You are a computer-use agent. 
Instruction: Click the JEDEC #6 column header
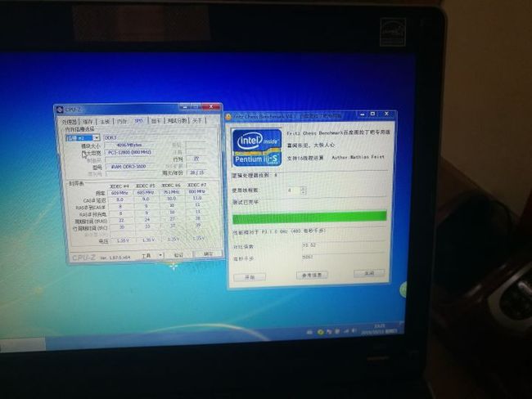point(171,186)
